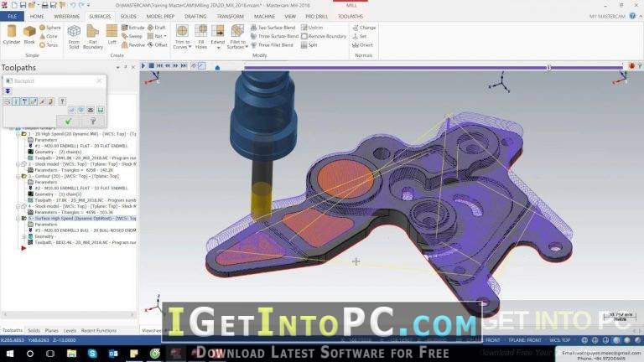Open Skype from the taskbar
Screen dimensions: 644x362
pyautogui.click(x=92, y=354)
